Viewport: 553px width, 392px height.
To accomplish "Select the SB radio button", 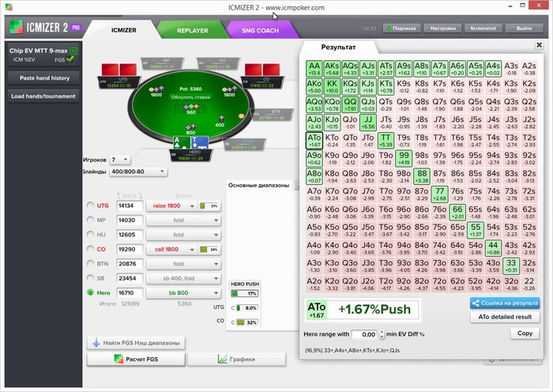I will (x=91, y=277).
